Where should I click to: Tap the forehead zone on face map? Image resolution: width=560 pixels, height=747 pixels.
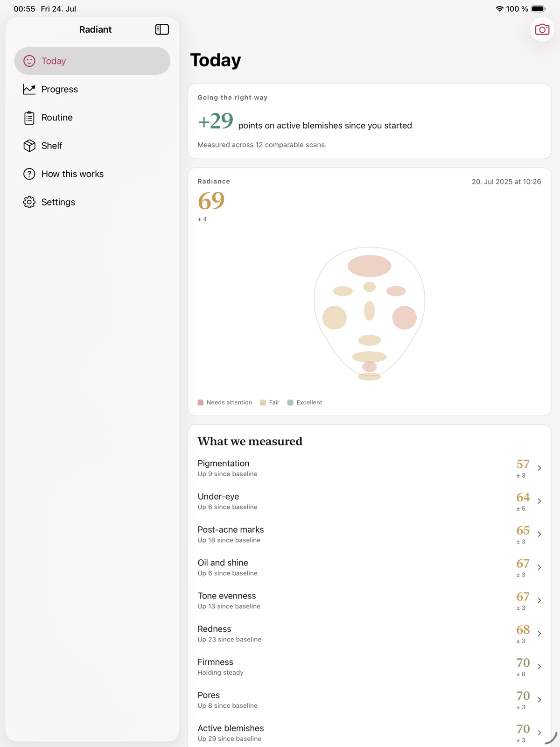click(x=369, y=266)
